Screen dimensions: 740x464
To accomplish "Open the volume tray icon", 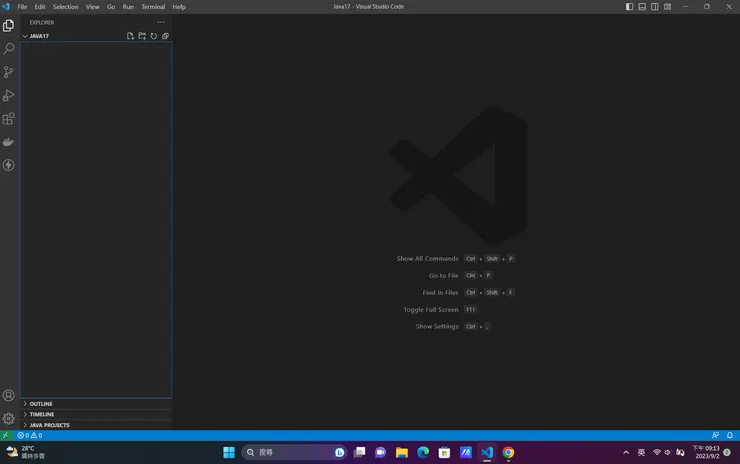I will [x=667, y=452].
